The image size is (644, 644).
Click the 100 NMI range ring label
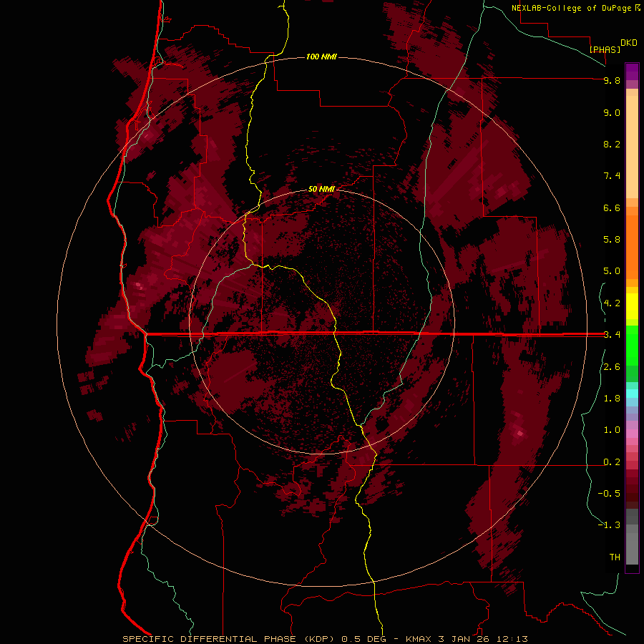(x=321, y=57)
